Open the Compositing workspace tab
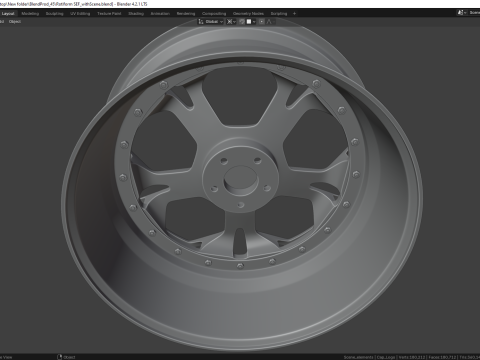Screen dimensions: 480x360 [x=214, y=14]
